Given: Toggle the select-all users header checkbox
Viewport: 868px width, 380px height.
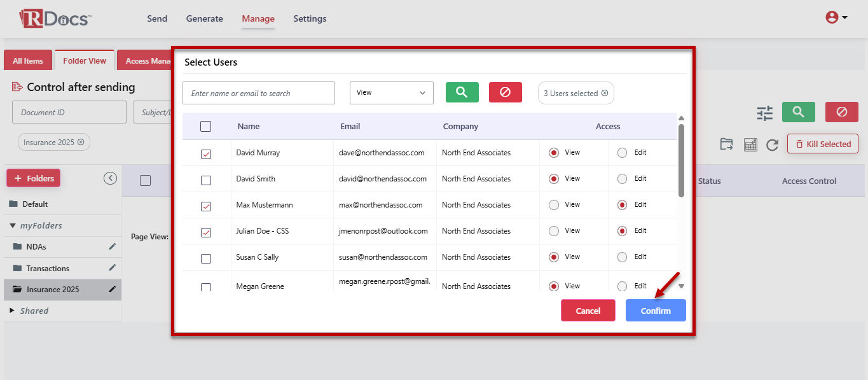Looking at the screenshot, I should (205, 127).
